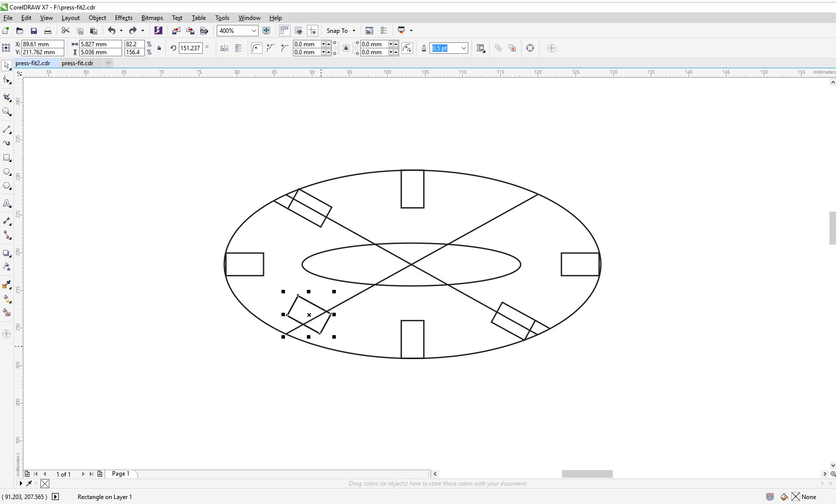Toggle show rulers

[x=284, y=31]
